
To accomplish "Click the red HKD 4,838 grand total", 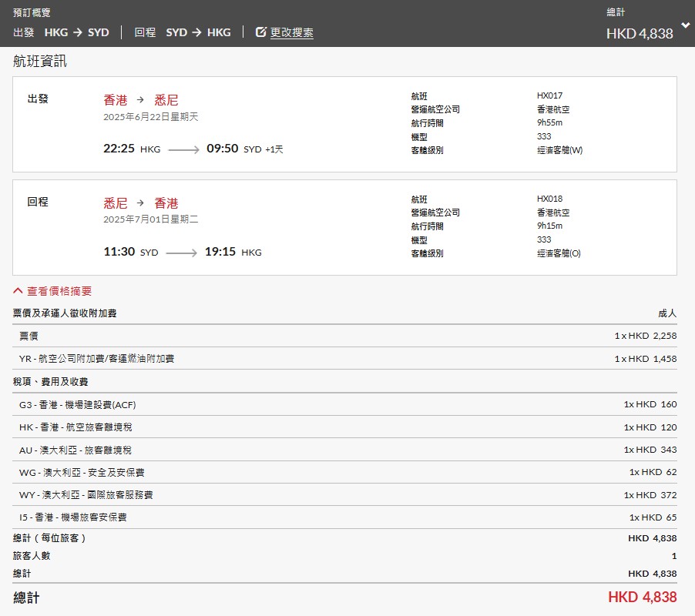I will 642,598.
